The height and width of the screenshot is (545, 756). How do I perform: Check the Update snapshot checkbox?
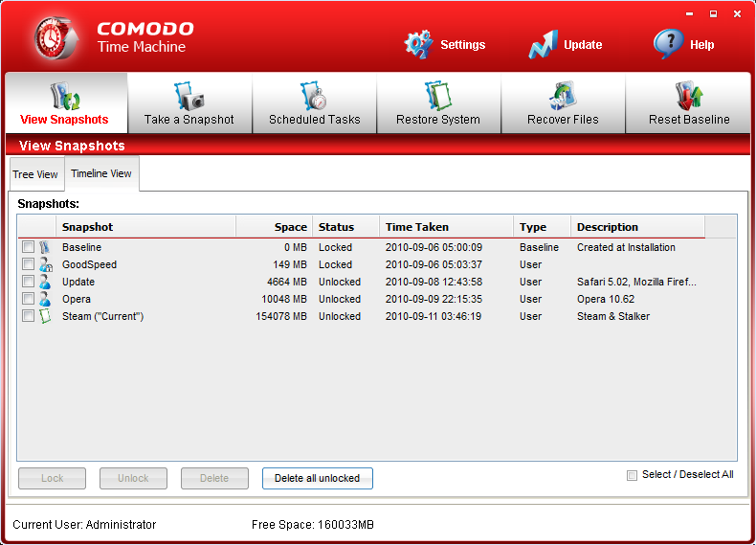(28, 282)
